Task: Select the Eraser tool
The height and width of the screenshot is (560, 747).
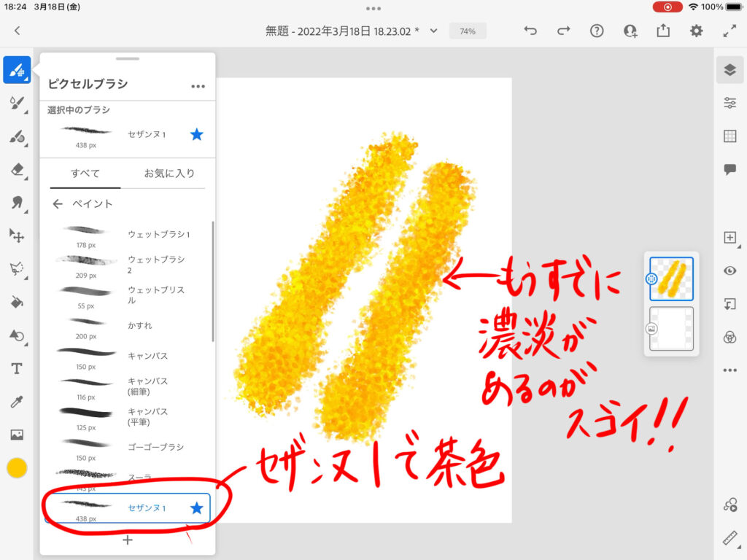Action: (x=17, y=169)
